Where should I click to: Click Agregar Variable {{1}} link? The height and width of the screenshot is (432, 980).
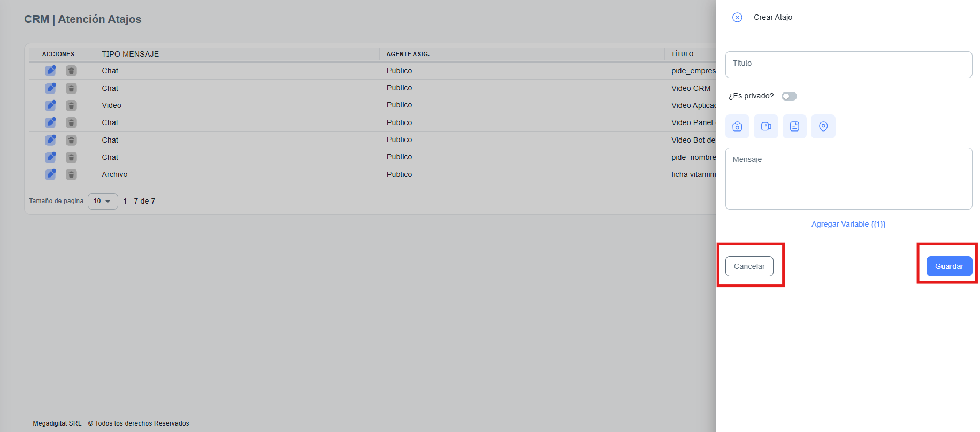[848, 224]
